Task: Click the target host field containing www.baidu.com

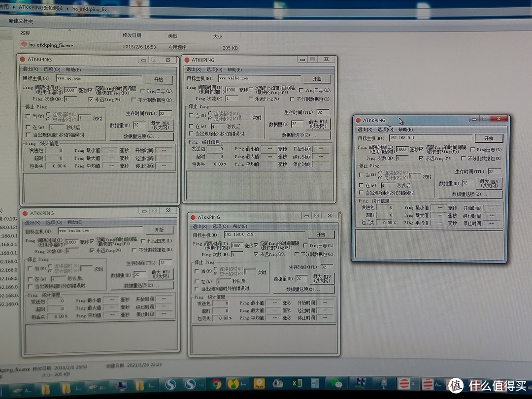Action: point(100,230)
